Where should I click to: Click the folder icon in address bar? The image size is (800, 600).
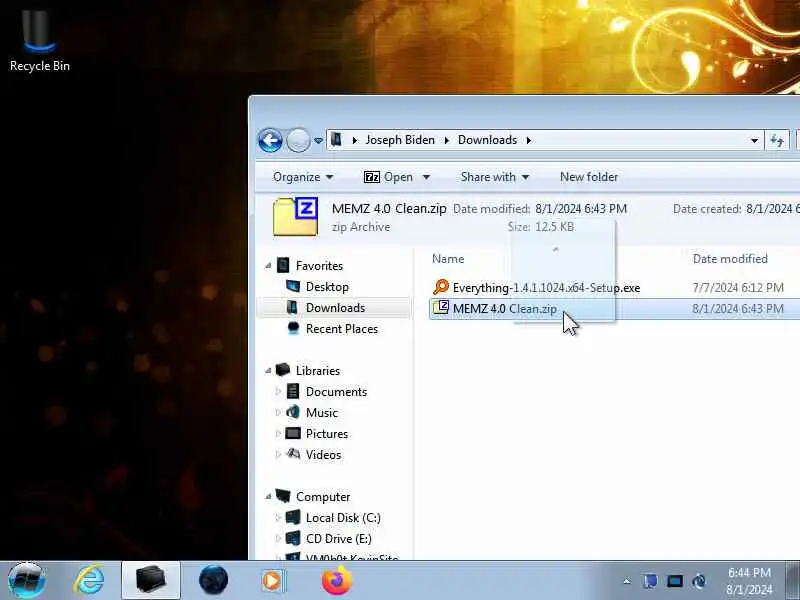(336, 139)
